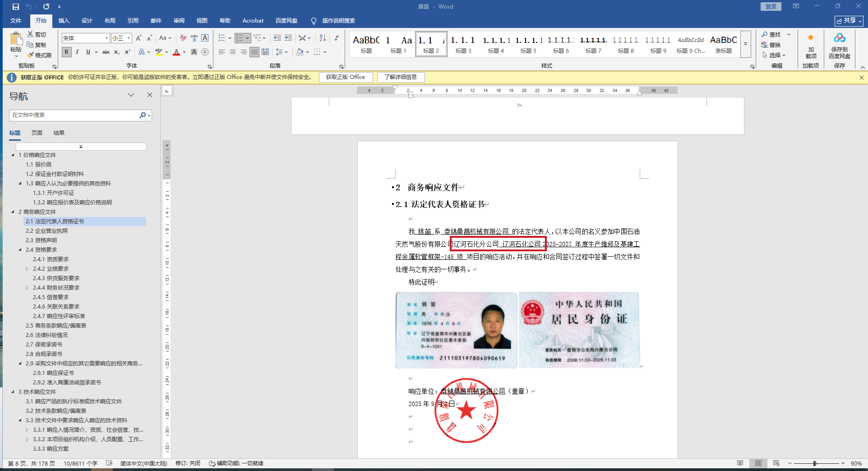Screen dimensions: 868x471
Task: Open the 页面 tab in Navigation pane
Action: coord(37,133)
